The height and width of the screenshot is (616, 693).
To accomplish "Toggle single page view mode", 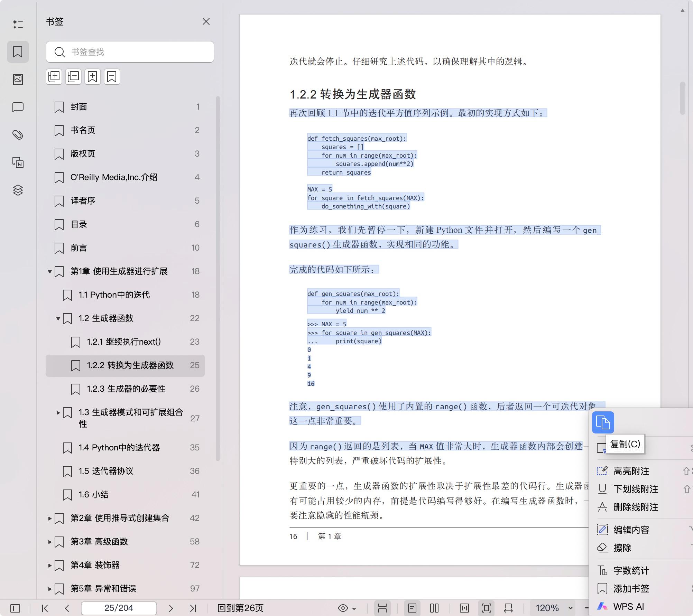I will point(412,608).
